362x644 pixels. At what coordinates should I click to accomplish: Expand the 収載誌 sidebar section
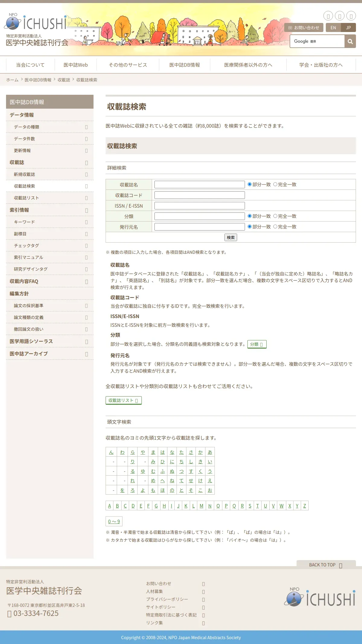86,163
